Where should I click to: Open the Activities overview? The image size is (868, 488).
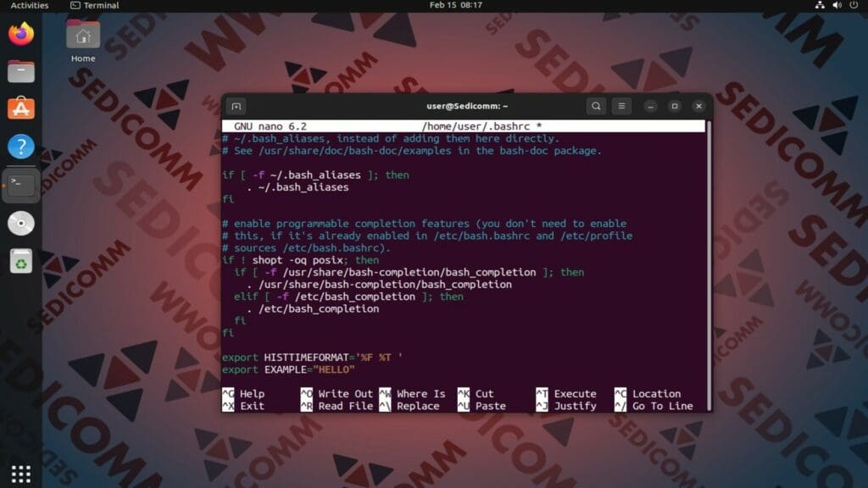point(30,6)
